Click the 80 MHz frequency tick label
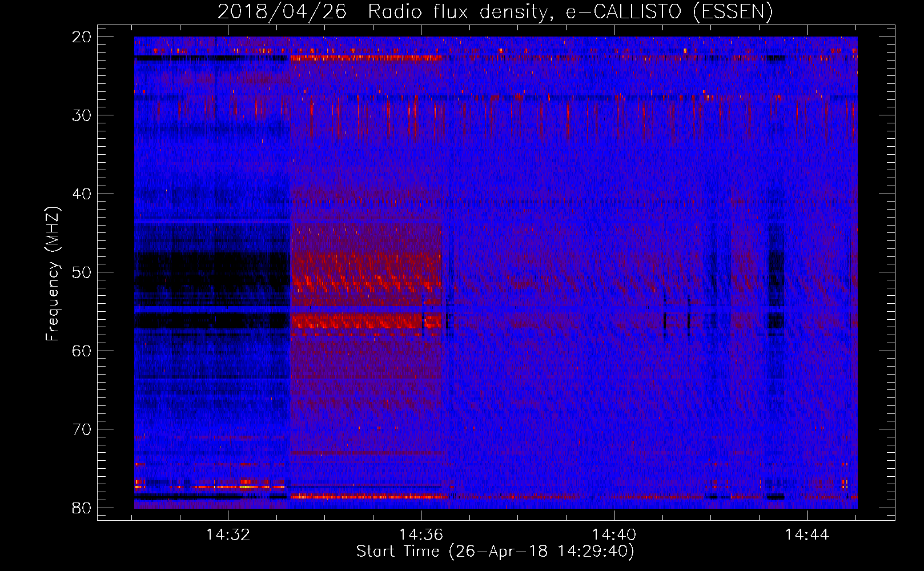This screenshot has height=571, width=924. [x=82, y=508]
